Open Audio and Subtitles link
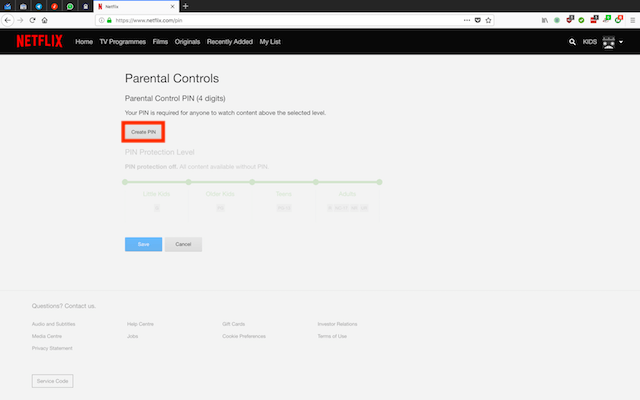The image size is (640, 400). 53,324
